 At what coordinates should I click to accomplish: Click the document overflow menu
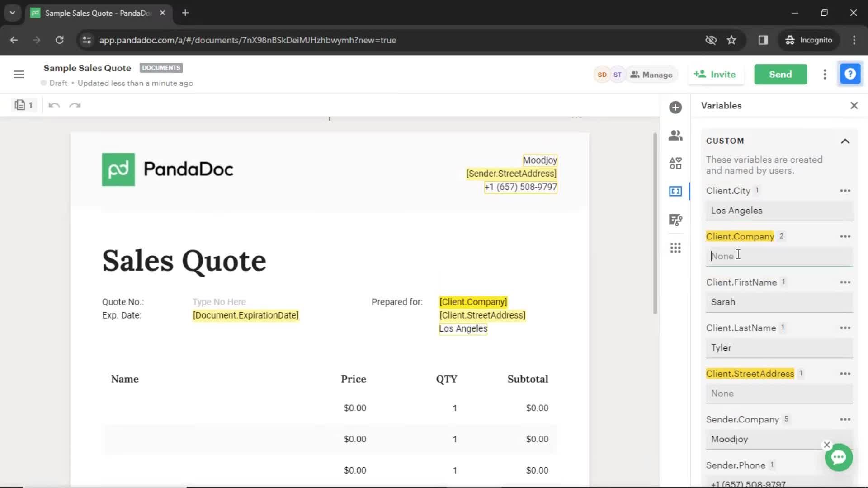pos(825,75)
